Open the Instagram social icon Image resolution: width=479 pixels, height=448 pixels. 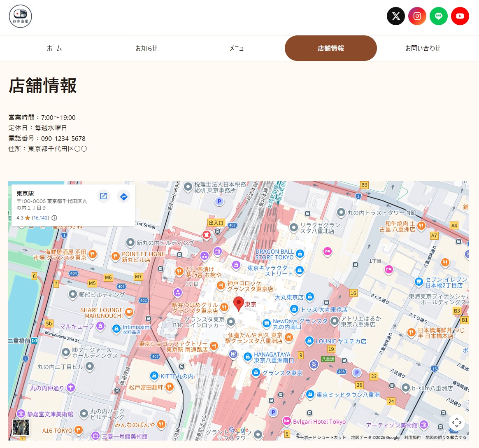click(x=417, y=16)
